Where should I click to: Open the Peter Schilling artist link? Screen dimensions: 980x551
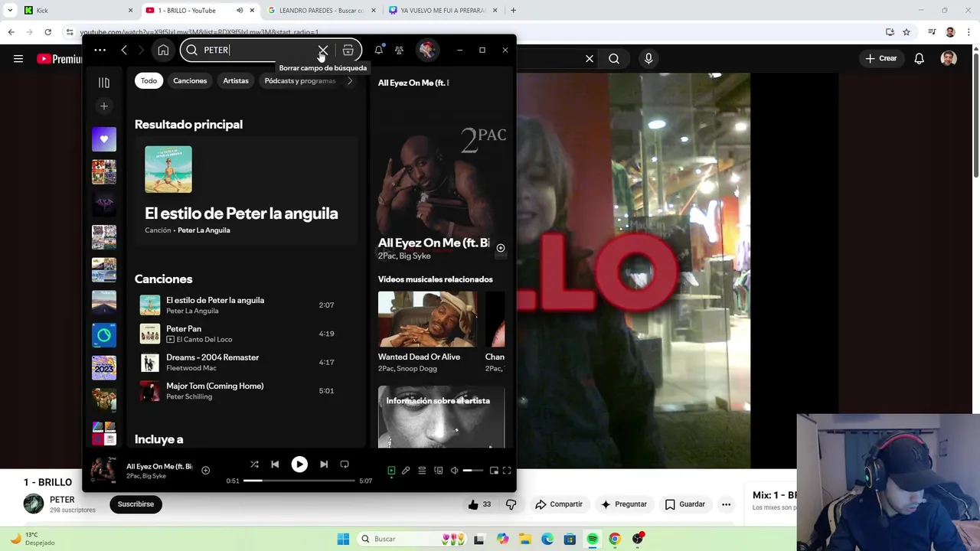click(x=189, y=396)
